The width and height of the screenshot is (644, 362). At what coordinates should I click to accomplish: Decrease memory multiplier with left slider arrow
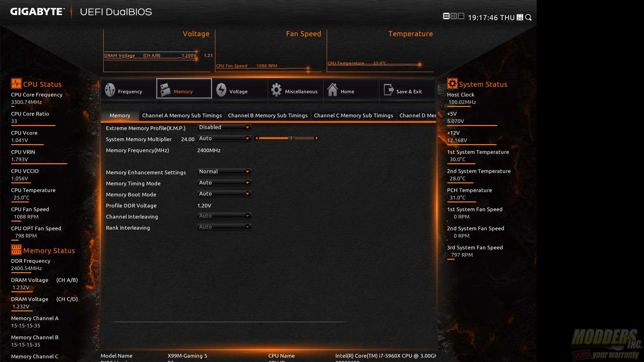coord(257,138)
